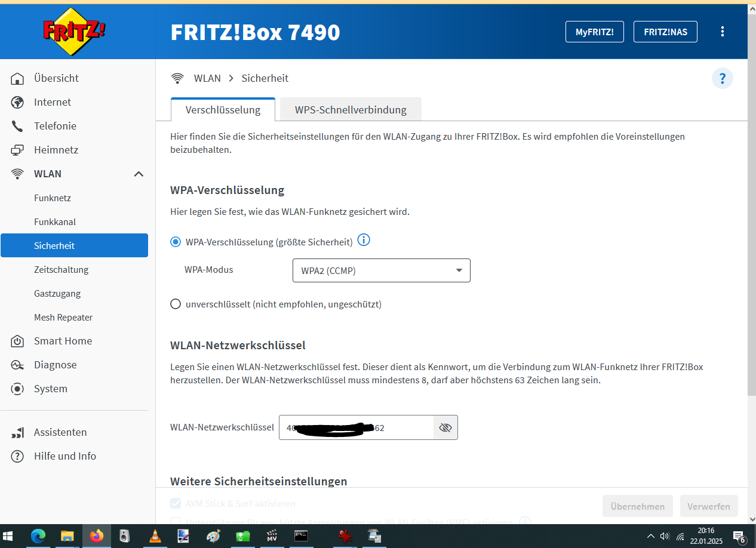Click the Telefonie phone icon
This screenshot has height=548, width=756.
pos(18,126)
